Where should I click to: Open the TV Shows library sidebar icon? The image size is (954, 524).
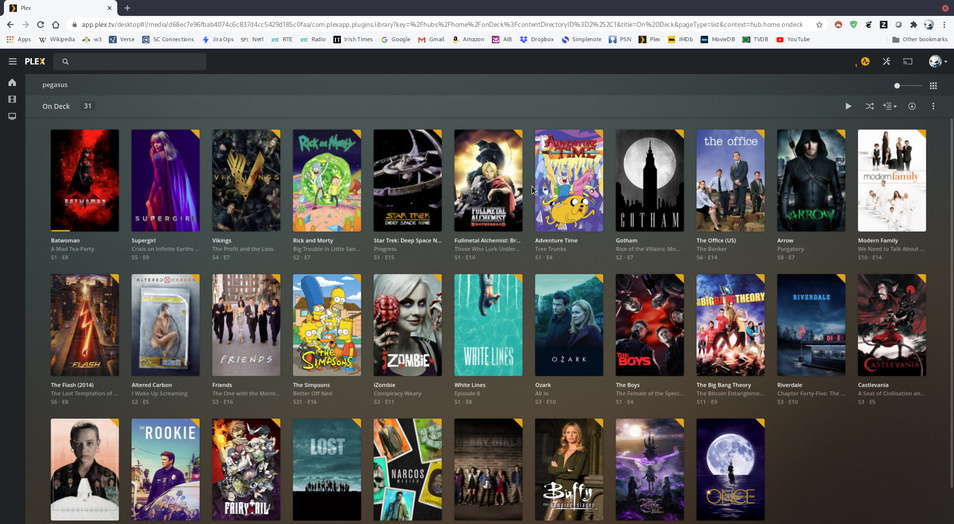(12, 116)
